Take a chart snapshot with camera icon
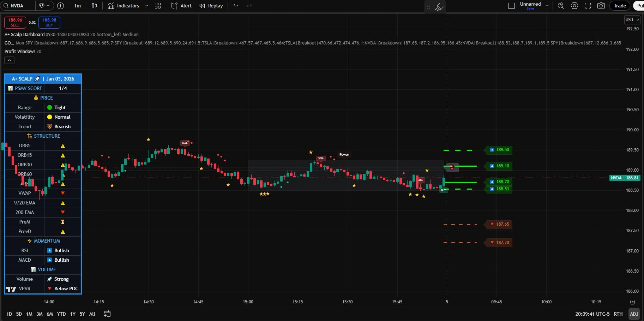 (601, 6)
